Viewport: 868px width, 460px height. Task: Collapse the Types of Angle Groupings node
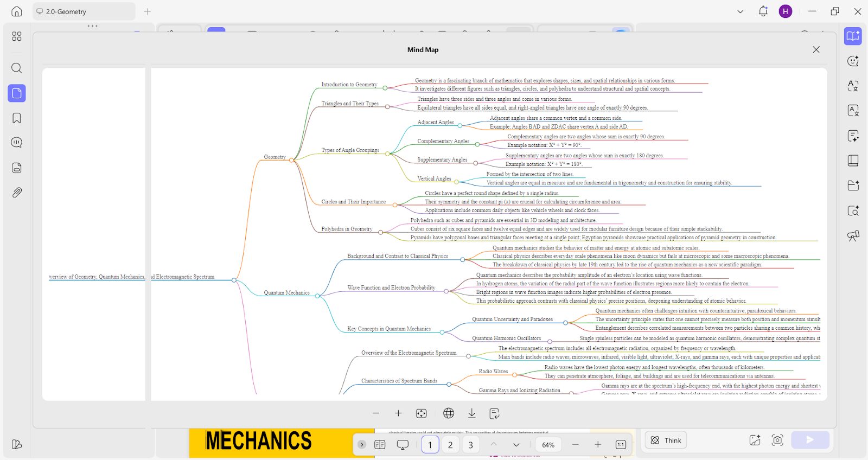[x=387, y=154]
